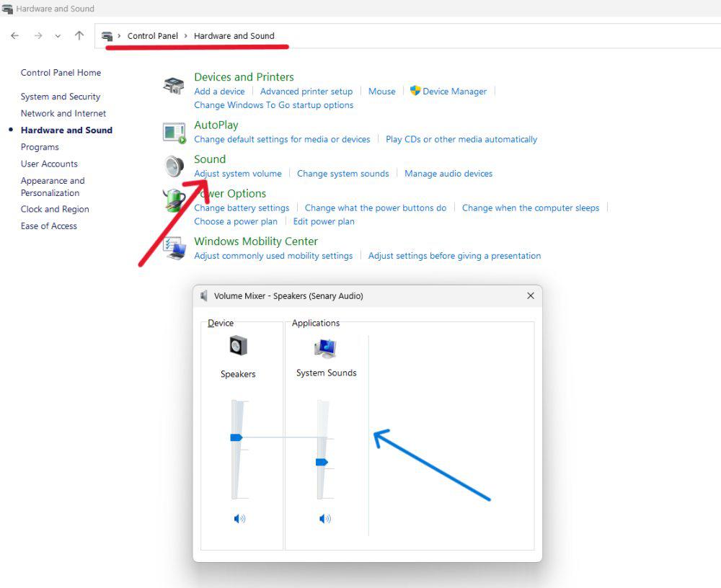This screenshot has width=721, height=588.
Task: Click the address bar Control Panel icon
Action: pos(107,36)
